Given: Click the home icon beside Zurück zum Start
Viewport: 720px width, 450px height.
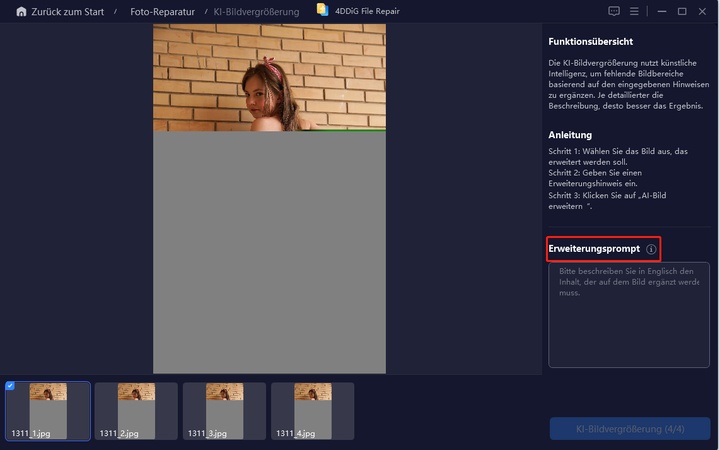Looking at the screenshot, I should [21, 12].
